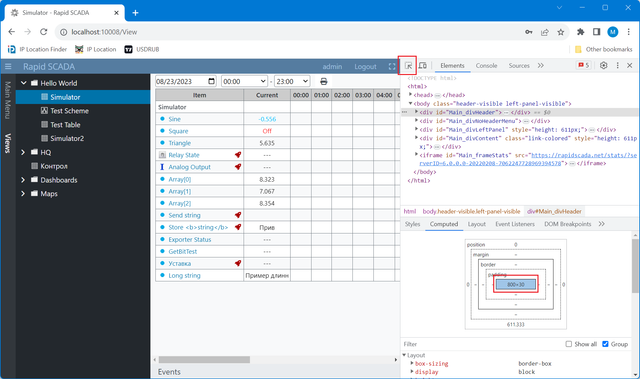Click the password key icon in the address bar
The image size is (640, 379).
529,32
